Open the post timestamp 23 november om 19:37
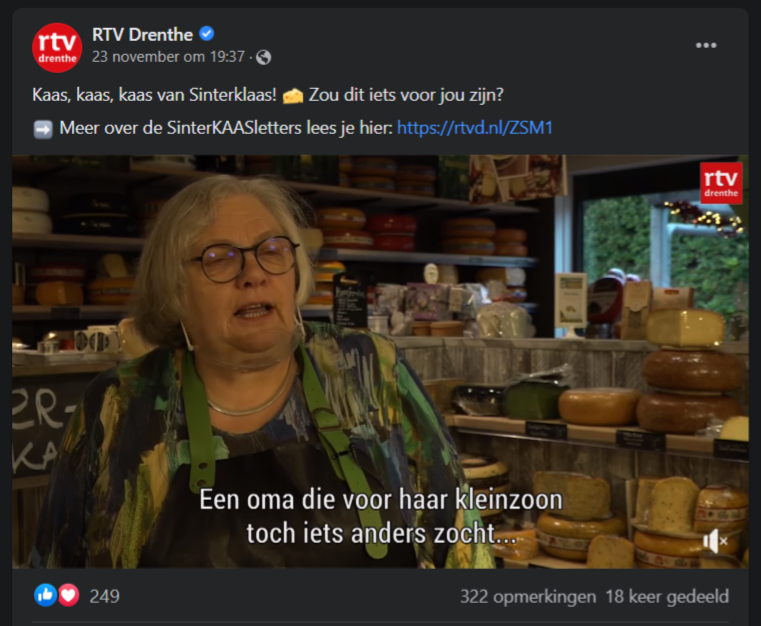Screen dimensions: 762x626 tap(168, 57)
